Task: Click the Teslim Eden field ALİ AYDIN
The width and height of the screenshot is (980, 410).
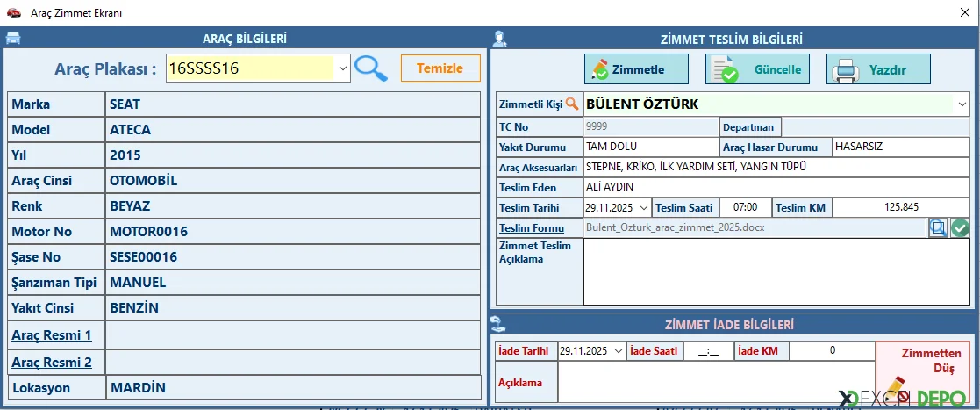Action: [776, 187]
